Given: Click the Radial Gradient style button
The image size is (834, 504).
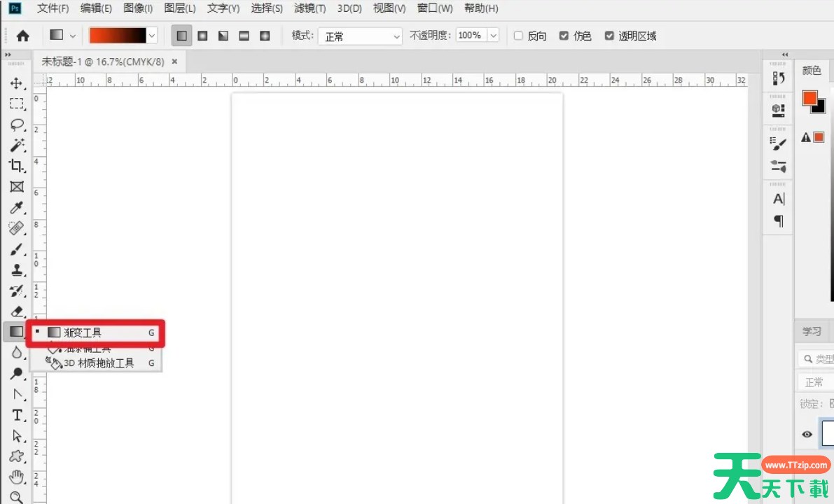Looking at the screenshot, I should click(x=202, y=36).
